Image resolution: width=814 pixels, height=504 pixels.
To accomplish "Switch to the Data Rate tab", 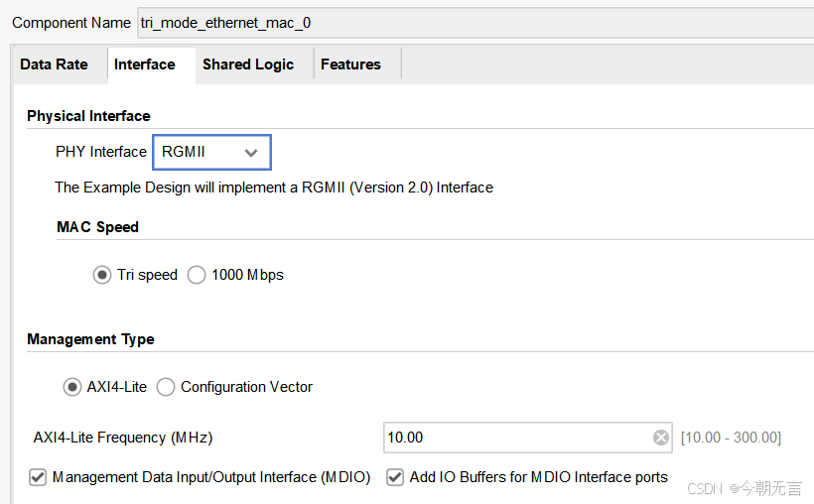I will [x=54, y=64].
